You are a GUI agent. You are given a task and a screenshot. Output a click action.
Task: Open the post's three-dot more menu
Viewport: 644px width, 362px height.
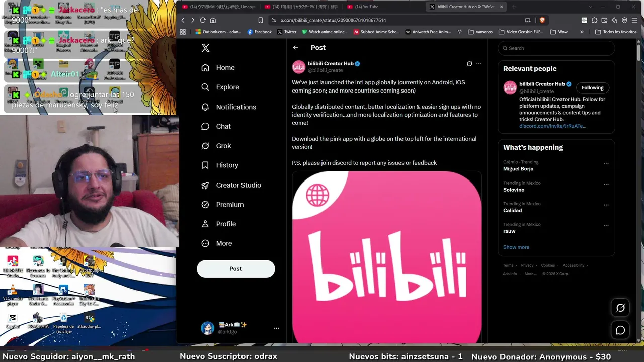click(x=478, y=64)
